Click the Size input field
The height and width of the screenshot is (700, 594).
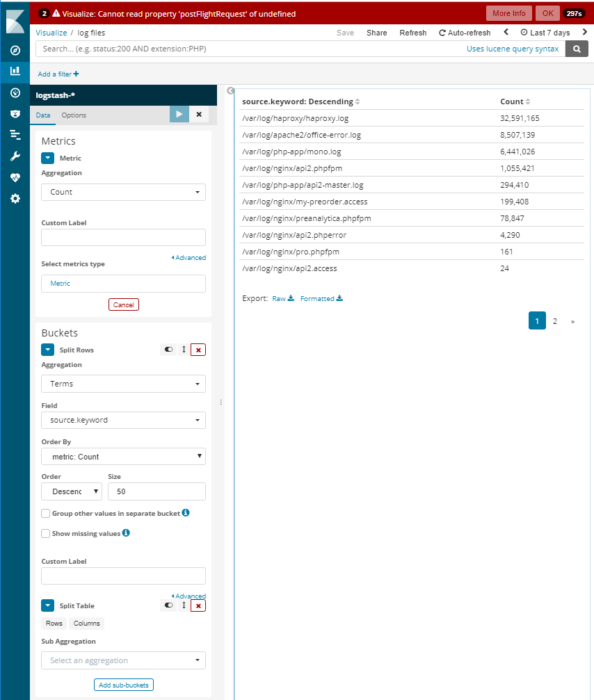[x=156, y=491]
